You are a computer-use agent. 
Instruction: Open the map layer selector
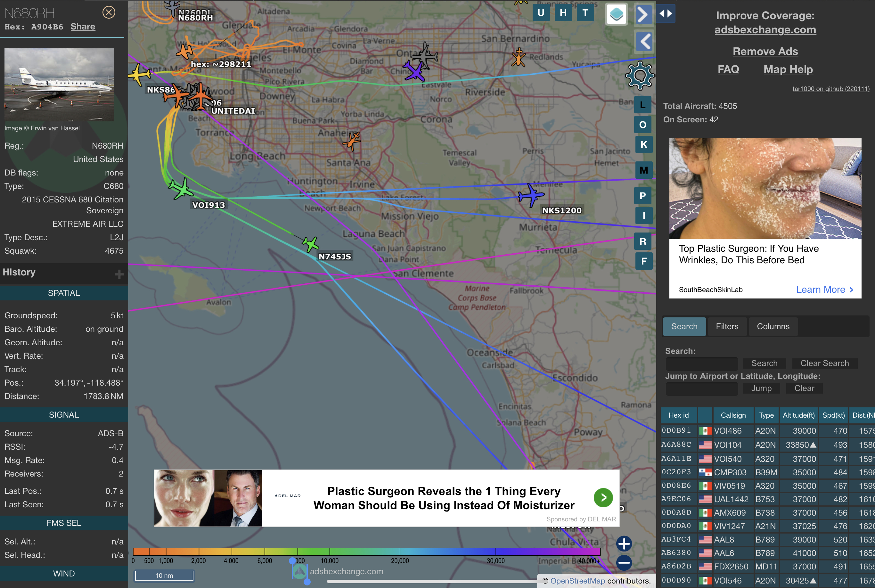[x=617, y=14]
